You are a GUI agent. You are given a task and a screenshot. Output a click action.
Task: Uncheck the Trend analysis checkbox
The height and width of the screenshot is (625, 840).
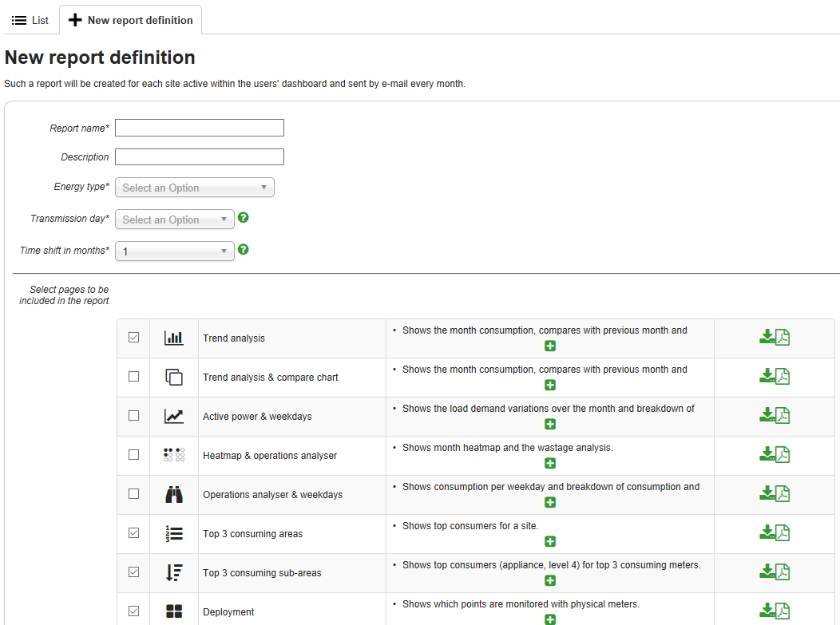coord(133,338)
